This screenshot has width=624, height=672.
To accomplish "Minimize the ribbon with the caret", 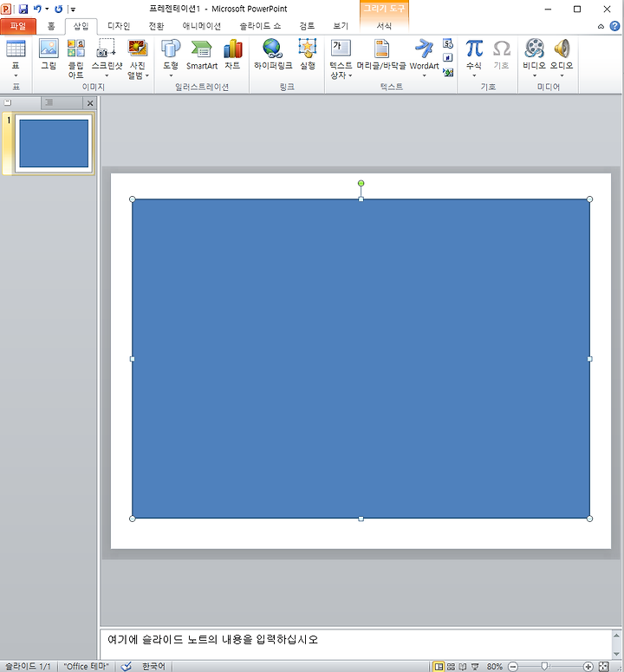I will (x=601, y=27).
